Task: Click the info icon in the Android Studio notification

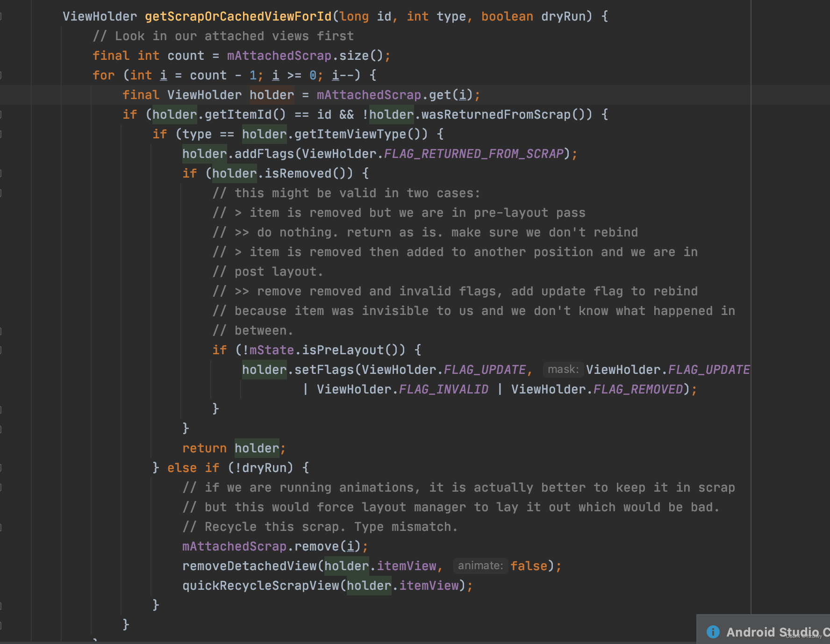Action: pyautogui.click(x=713, y=632)
